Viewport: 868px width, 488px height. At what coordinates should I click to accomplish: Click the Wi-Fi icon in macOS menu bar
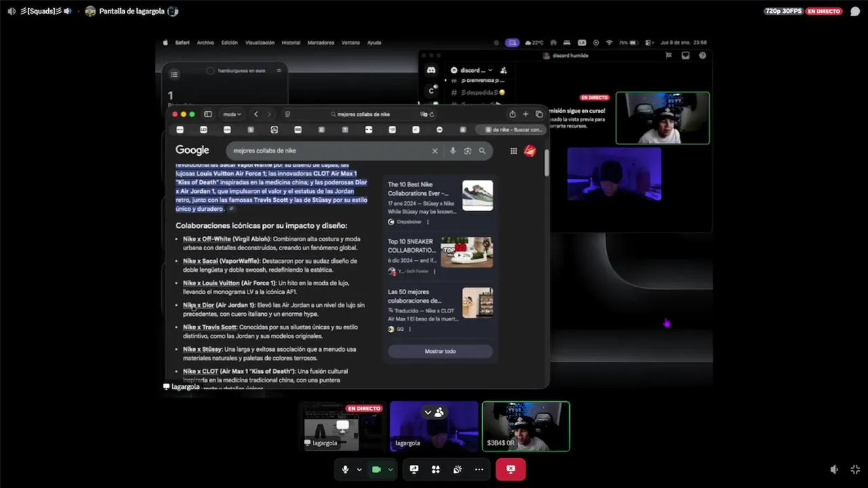(x=609, y=43)
